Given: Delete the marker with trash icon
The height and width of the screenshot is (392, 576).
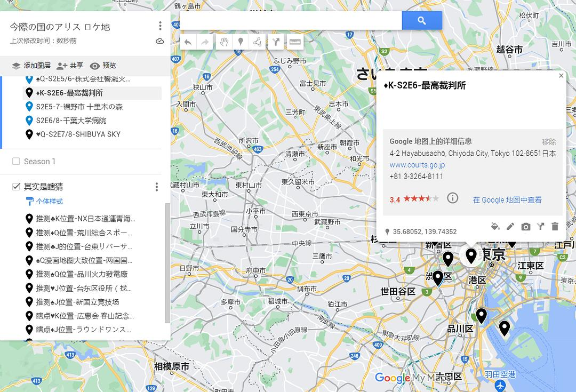Looking at the screenshot, I should (555, 227).
